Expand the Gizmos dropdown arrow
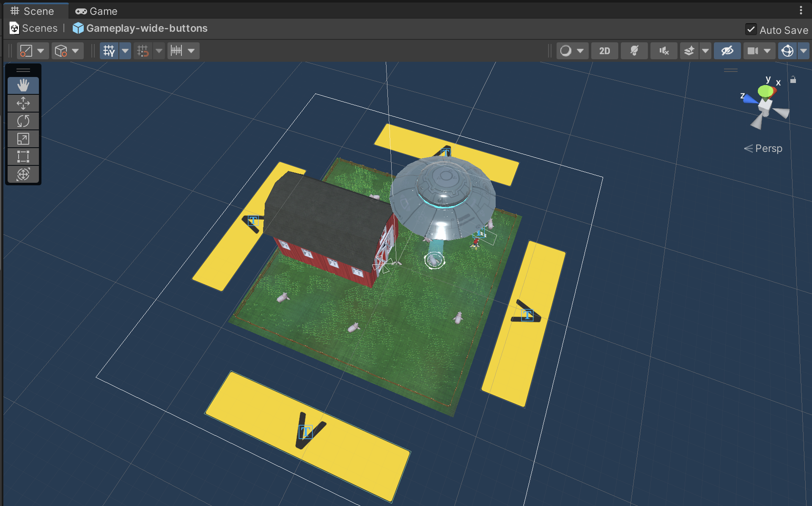The width and height of the screenshot is (812, 506). 803,51
